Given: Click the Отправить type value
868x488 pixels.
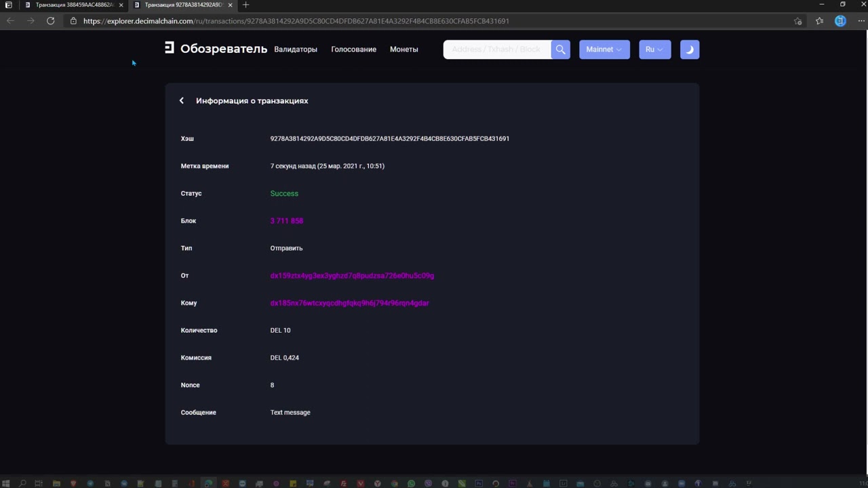Looking at the screenshot, I should click(x=286, y=248).
